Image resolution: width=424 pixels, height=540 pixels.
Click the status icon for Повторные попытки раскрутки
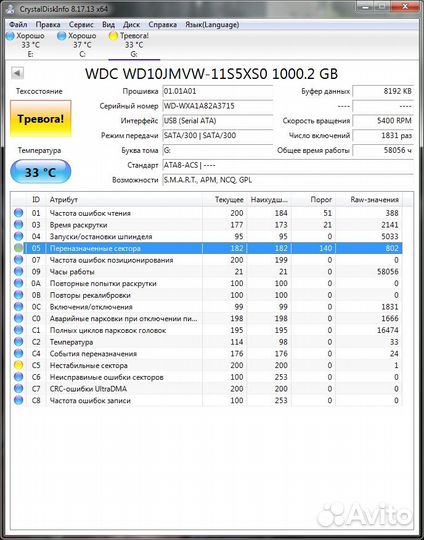[x=19, y=283]
